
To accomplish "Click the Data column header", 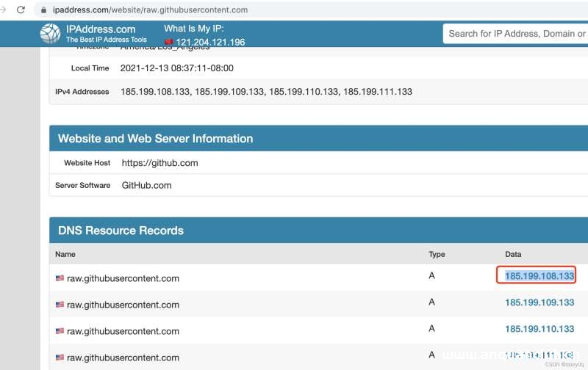I will pyautogui.click(x=513, y=254).
